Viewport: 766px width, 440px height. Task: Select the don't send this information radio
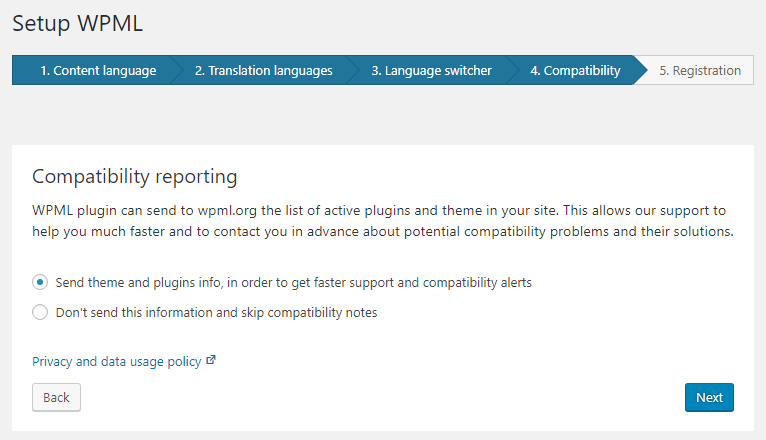[x=40, y=312]
